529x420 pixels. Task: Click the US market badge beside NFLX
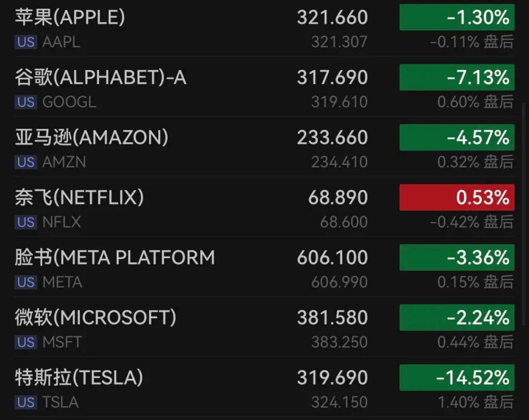click(25, 222)
